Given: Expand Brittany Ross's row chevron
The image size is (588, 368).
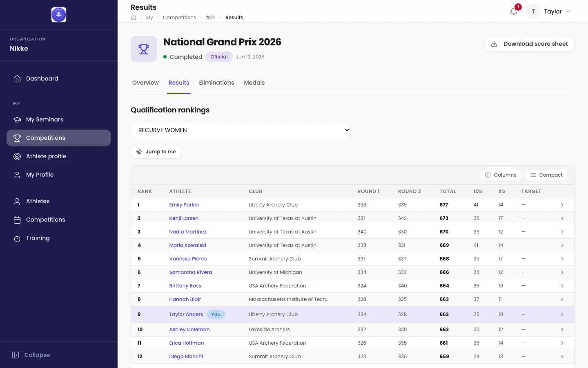Looking at the screenshot, I should pyautogui.click(x=562, y=286).
